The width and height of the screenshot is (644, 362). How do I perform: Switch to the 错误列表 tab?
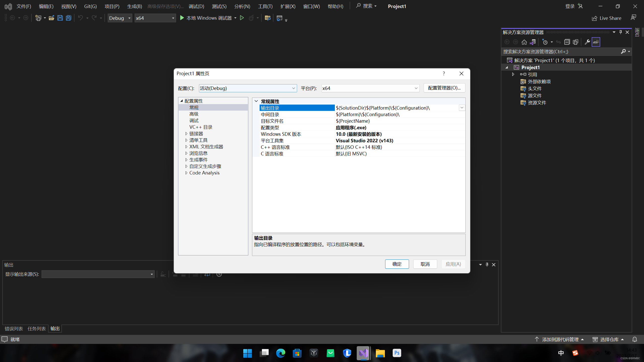click(13, 329)
